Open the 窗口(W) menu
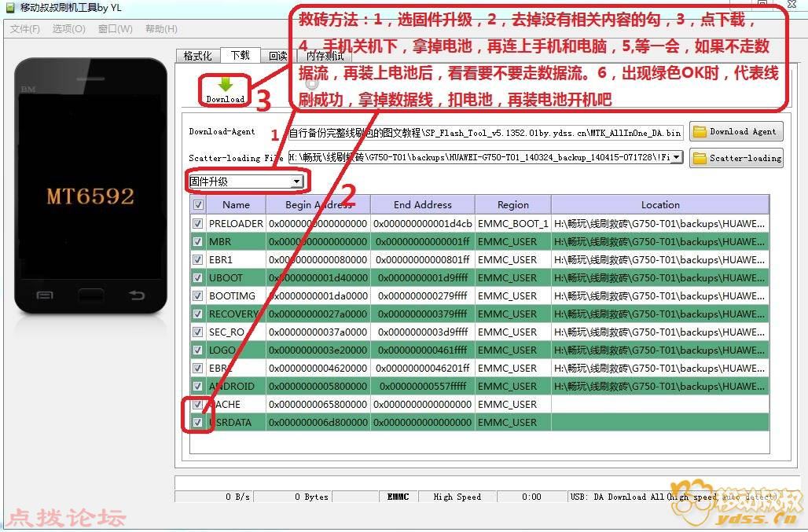The height and width of the screenshot is (532, 808). [x=116, y=29]
